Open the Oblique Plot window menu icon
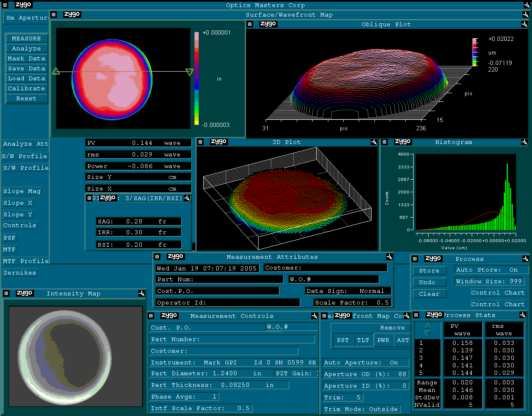This screenshot has width=532, height=416. [x=250, y=24]
